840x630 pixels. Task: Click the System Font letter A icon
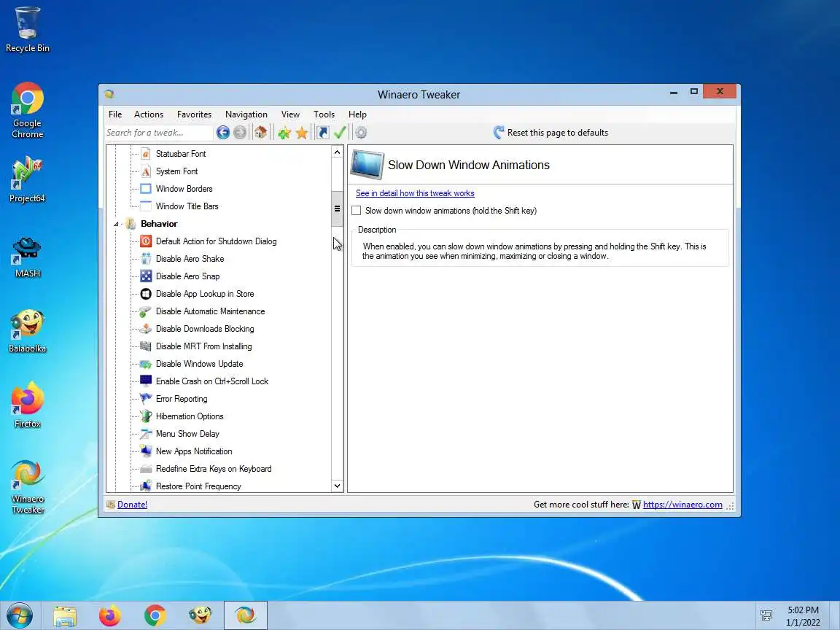(146, 171)
